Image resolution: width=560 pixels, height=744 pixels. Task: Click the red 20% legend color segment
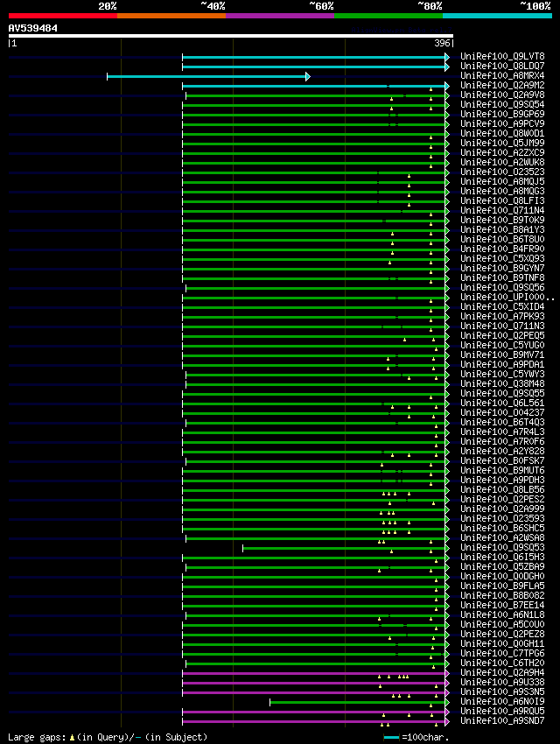click(x=63, y=16)
